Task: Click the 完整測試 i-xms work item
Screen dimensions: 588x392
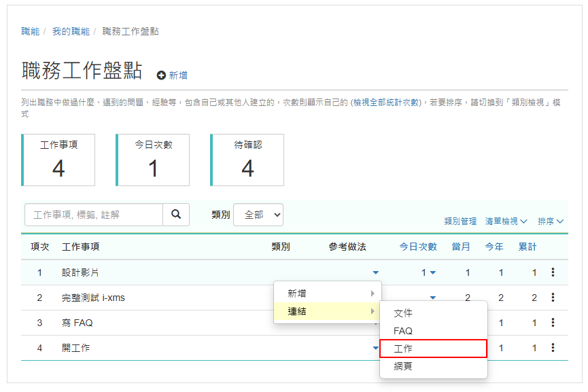Action: [x=93, y=298]
